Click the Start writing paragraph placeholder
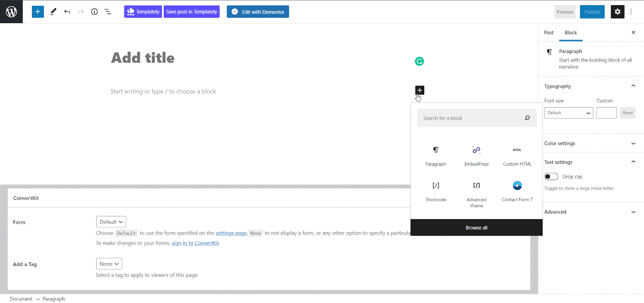 (163, 91)
